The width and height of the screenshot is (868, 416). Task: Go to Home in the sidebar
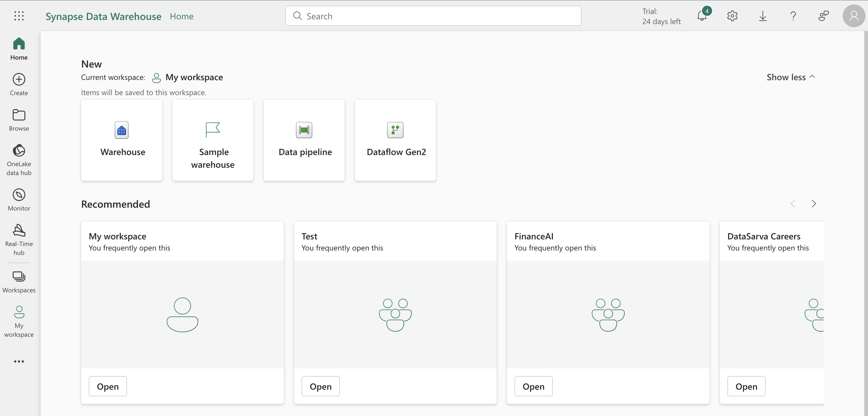click(19, 49)
